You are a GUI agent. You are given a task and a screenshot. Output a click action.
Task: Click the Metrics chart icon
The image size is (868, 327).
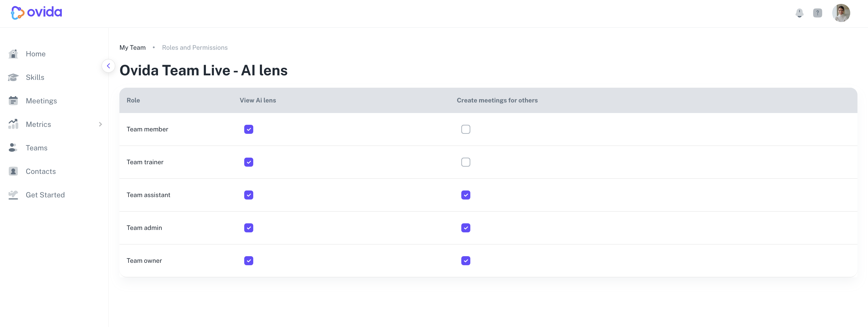click(x=13, y=124)
